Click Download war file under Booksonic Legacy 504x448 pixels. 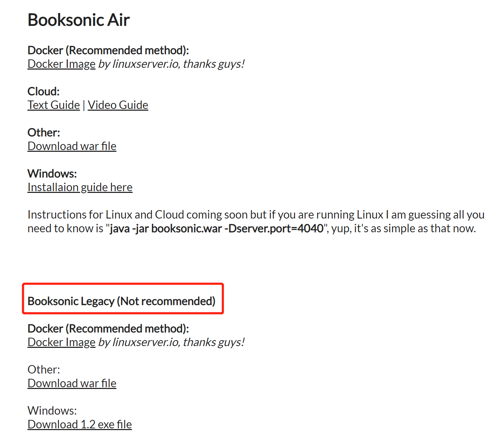[x=72, y=383]
